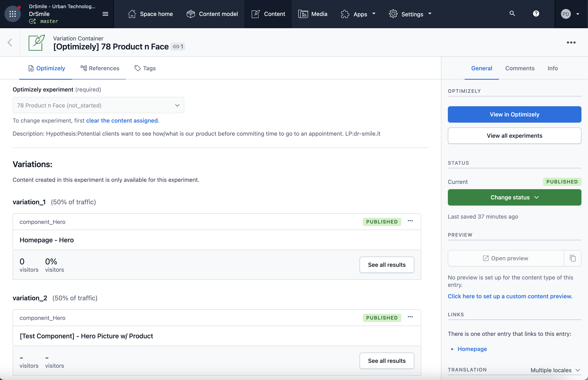
Task: Expand the Optimizely experiment dropdown
Action: 98,105
